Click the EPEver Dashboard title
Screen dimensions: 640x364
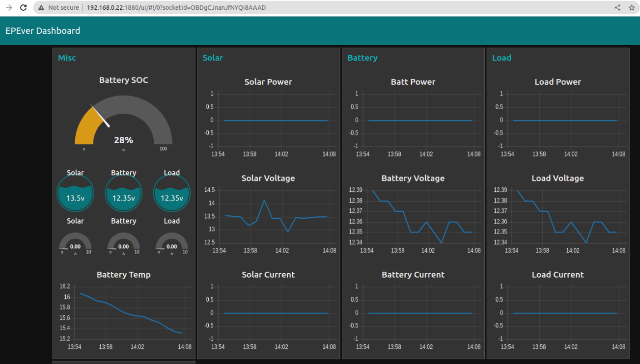point(43,30)
